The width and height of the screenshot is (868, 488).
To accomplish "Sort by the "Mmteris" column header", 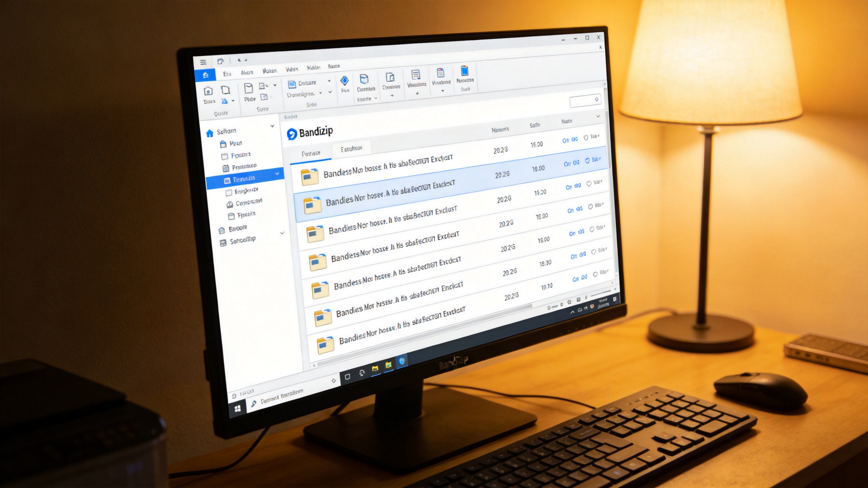I will pos(500,130).
